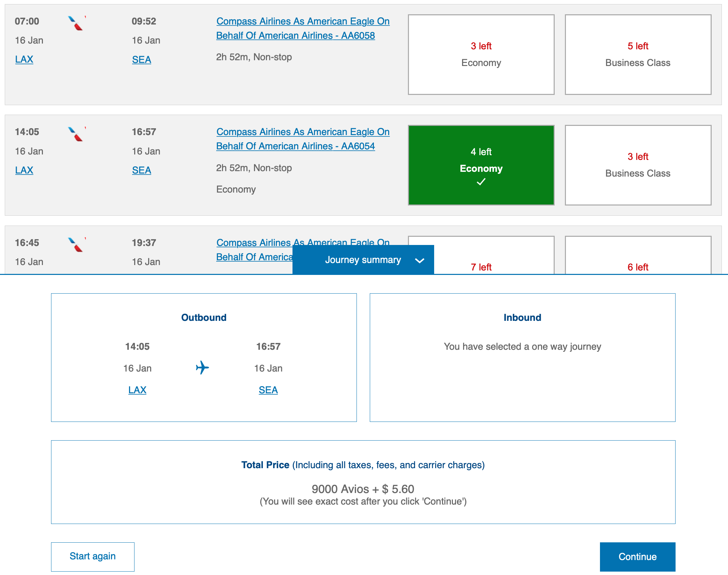Click '2h 52m, Non-stop' on the 14:05 flight
This screenshot has width=728, height=575.
coord(254,168)
